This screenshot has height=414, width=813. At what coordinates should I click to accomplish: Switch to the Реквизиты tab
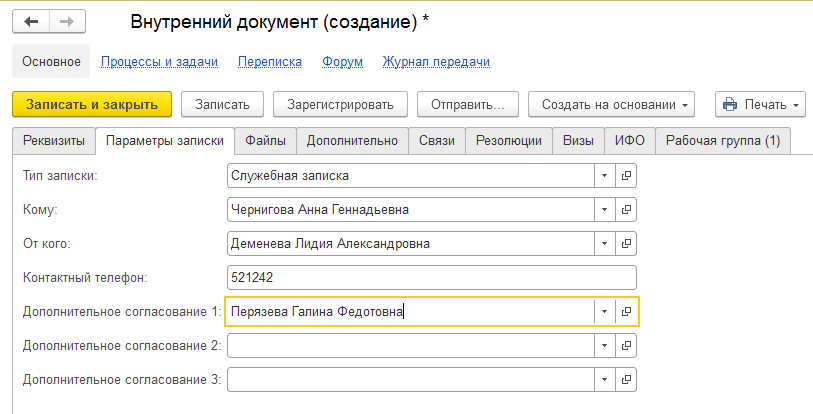tap(54, 141)
